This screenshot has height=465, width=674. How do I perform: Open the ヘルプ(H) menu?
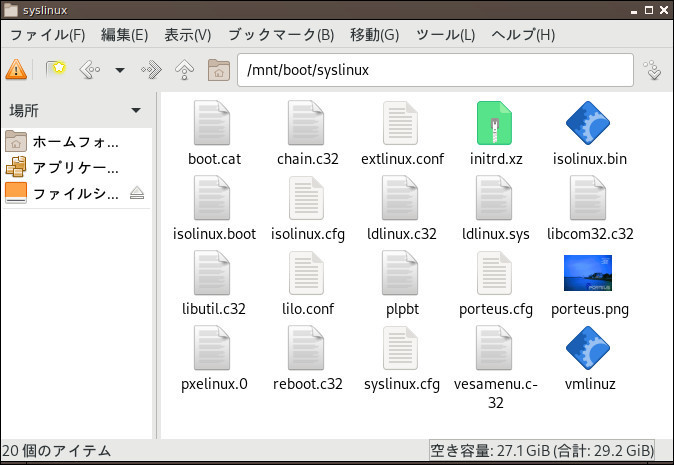(523, 35)
